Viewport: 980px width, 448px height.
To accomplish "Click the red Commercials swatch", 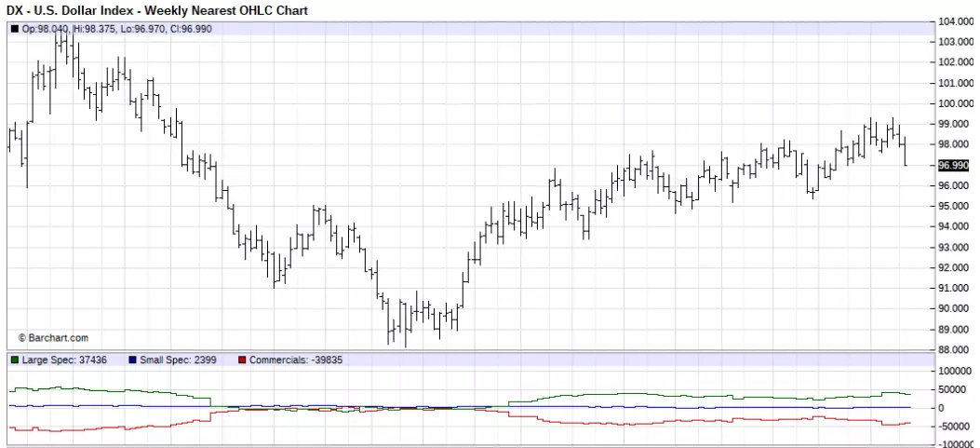I will 242,360.
